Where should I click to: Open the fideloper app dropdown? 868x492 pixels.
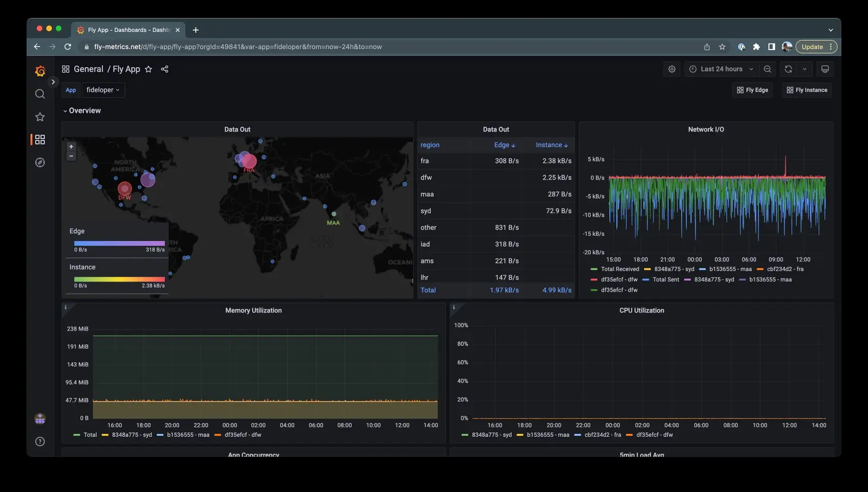[103, 90]
